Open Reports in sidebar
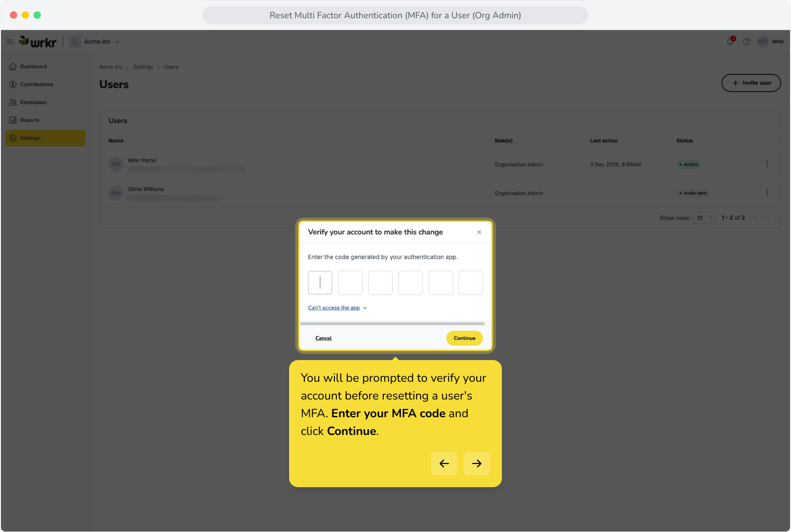791x532 pixels. click(45, 120)
